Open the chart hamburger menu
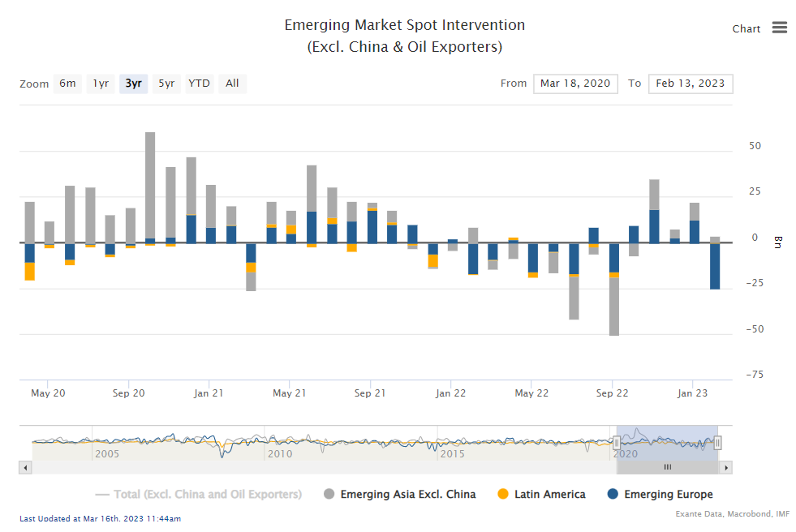796x532 pixels. [x=779, y=27]
